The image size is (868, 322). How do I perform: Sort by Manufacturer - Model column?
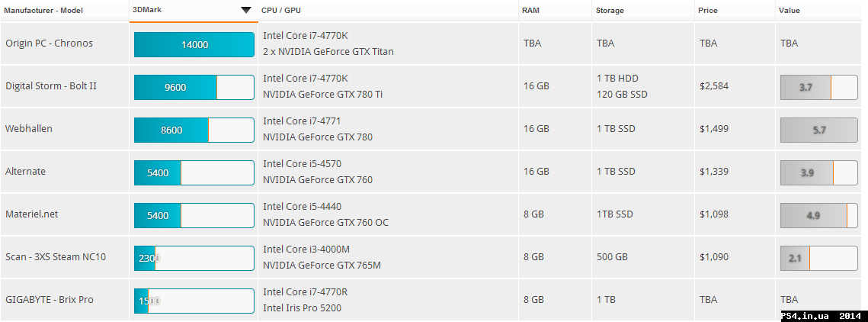coord(43,11)
